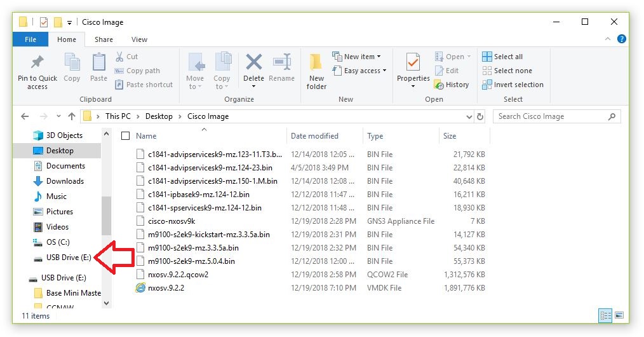Open Downloads in navigation pane
The image size is (644, 337).
click(x=58, y=181)
